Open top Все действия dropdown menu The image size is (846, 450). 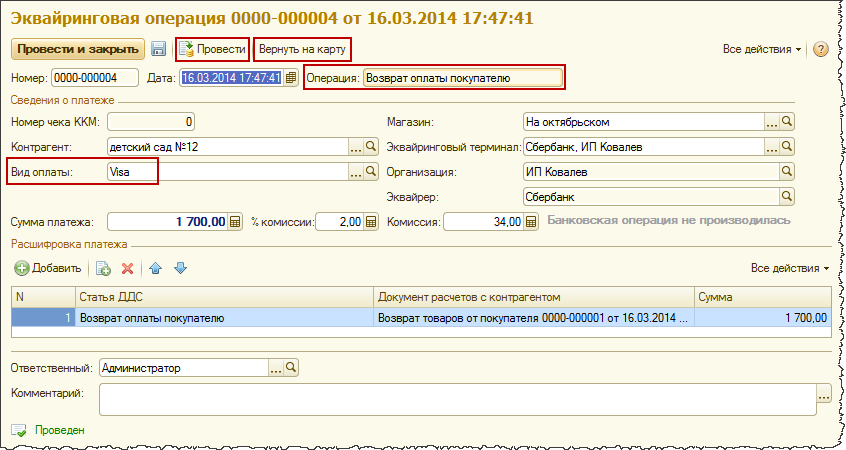[x=762, y=49]
